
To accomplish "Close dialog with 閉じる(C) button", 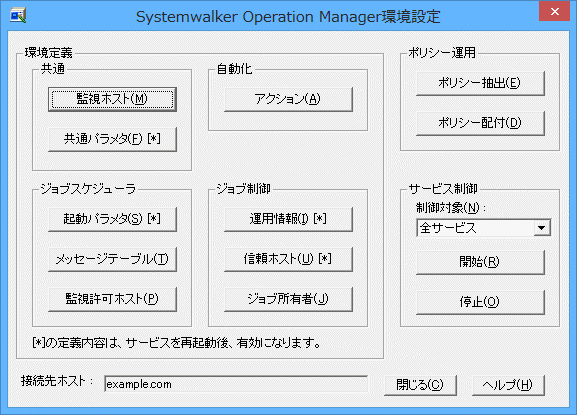I will pyautogui.click(x=420, y=385).
